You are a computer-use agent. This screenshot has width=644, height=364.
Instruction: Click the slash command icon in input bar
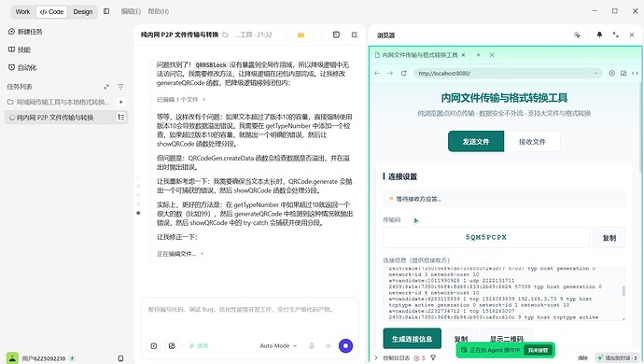click(154, 346)
